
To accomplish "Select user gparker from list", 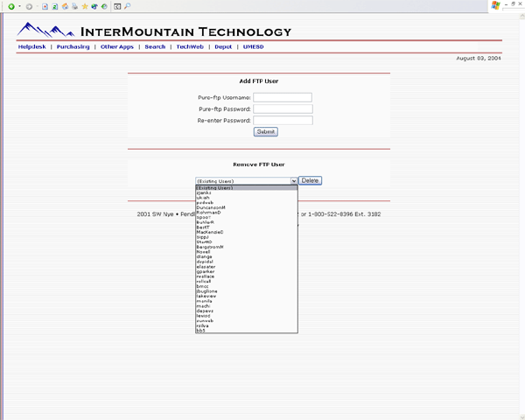I will pyautogui.click(x=247, y=271).
